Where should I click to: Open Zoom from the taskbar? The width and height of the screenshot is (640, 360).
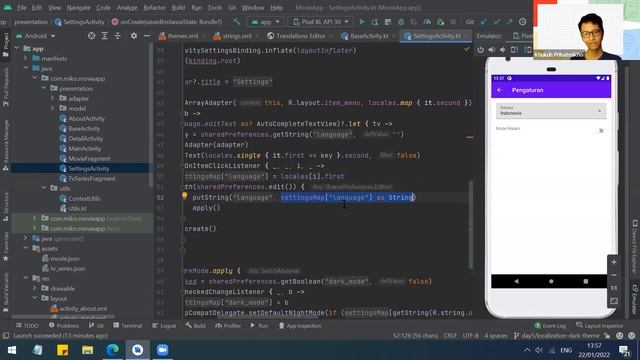162,350
